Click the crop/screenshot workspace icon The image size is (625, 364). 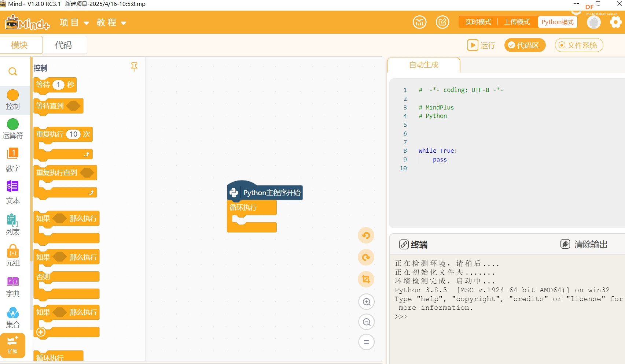point(366,279)
